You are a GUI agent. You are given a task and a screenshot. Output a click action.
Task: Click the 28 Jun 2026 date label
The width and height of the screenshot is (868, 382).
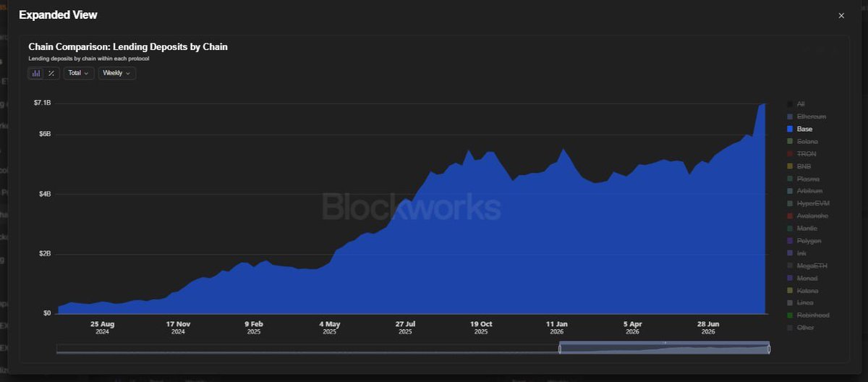[708, 328]
